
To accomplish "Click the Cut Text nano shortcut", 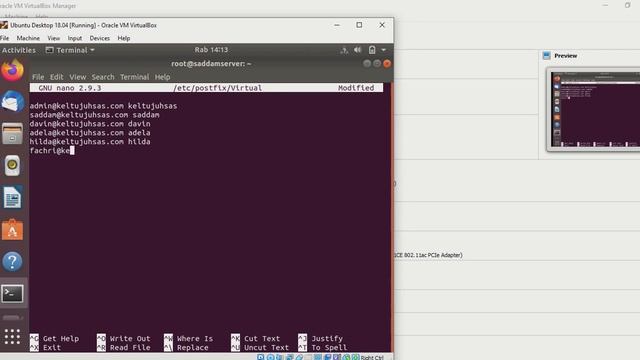I will [256, 339].
